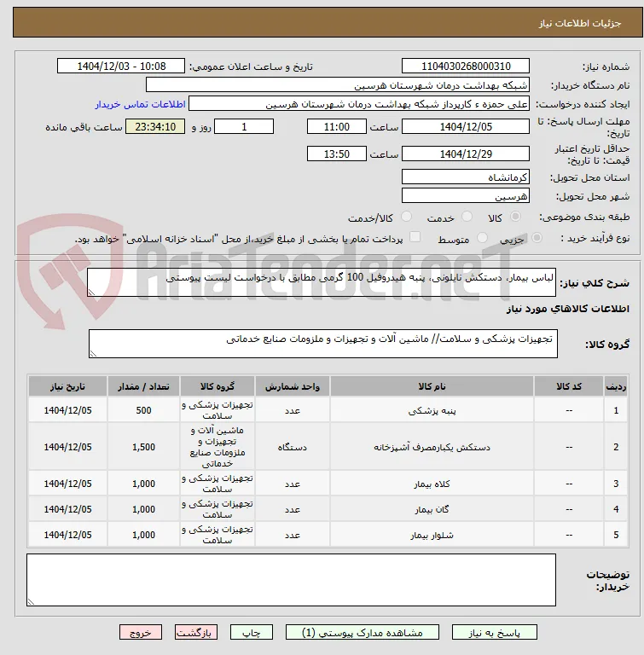Click the بازگشت back button

click(x=196, y=633)
